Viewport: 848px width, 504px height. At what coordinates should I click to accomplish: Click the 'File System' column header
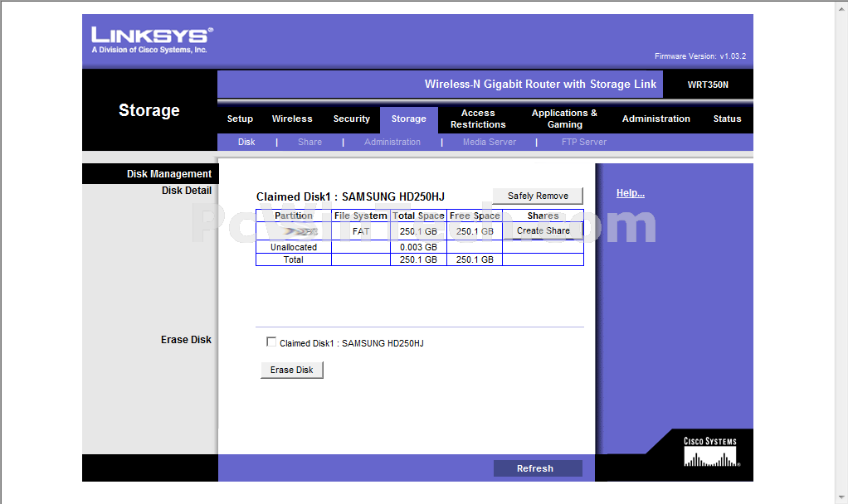[361, 216]
